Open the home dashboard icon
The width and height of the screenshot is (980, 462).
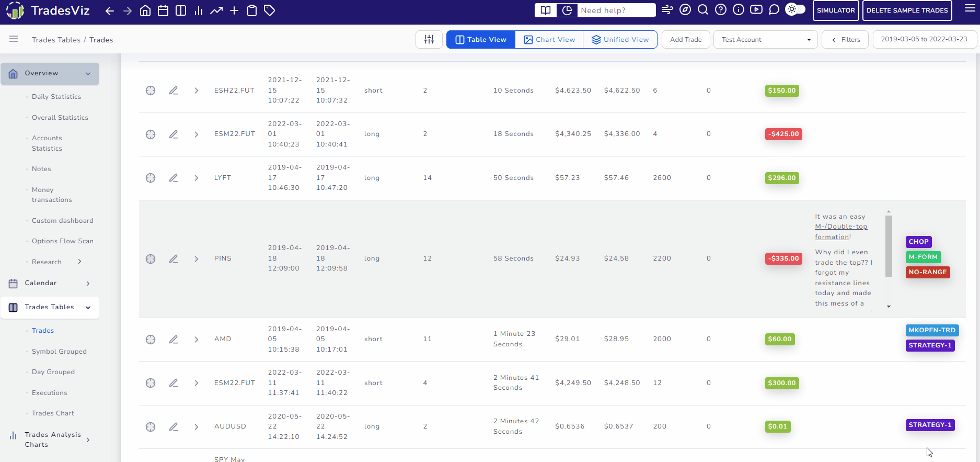pyautogui.click(x=145, y=10)
